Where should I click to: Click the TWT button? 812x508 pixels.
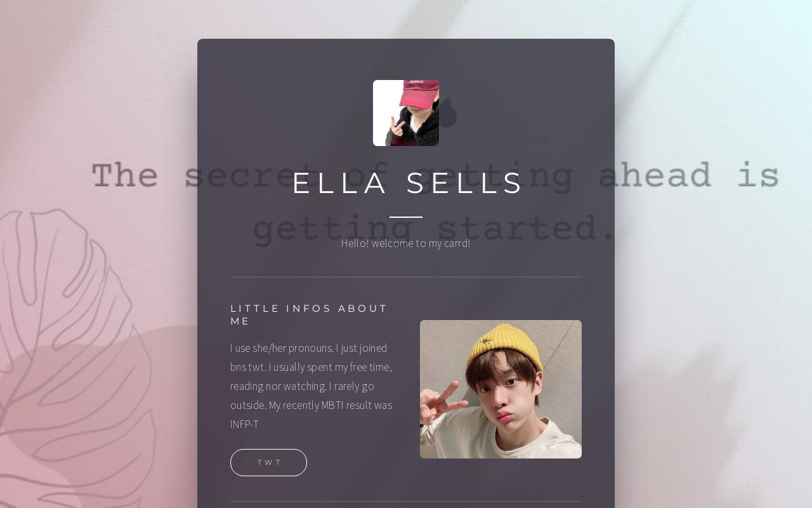(x=268, y=462)
